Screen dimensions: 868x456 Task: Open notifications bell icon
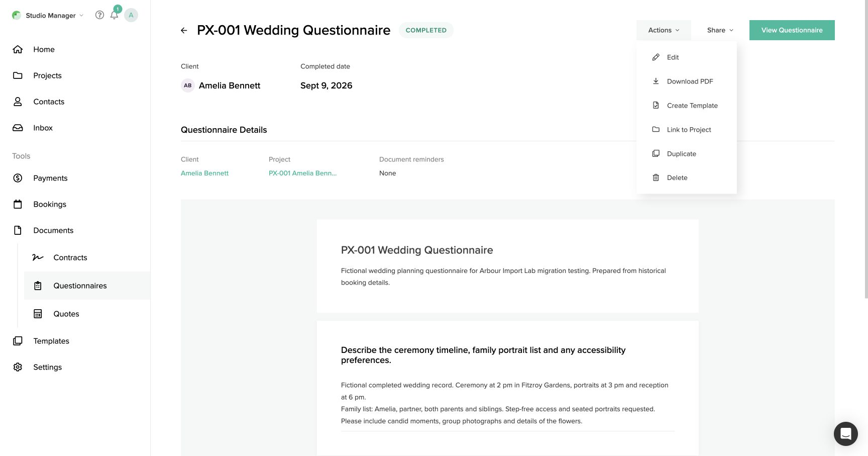tap(114, 15)
